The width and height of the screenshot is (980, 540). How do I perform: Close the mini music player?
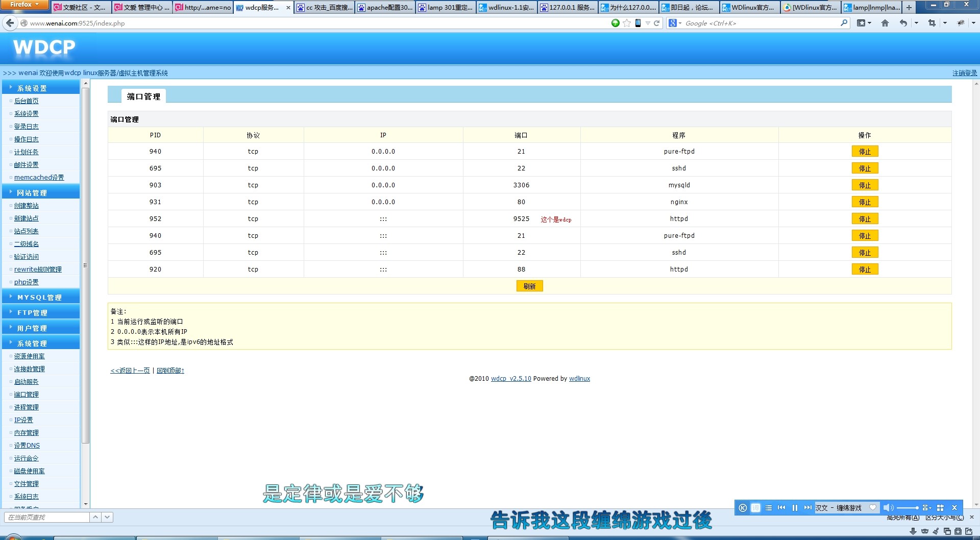click(954, 508)
